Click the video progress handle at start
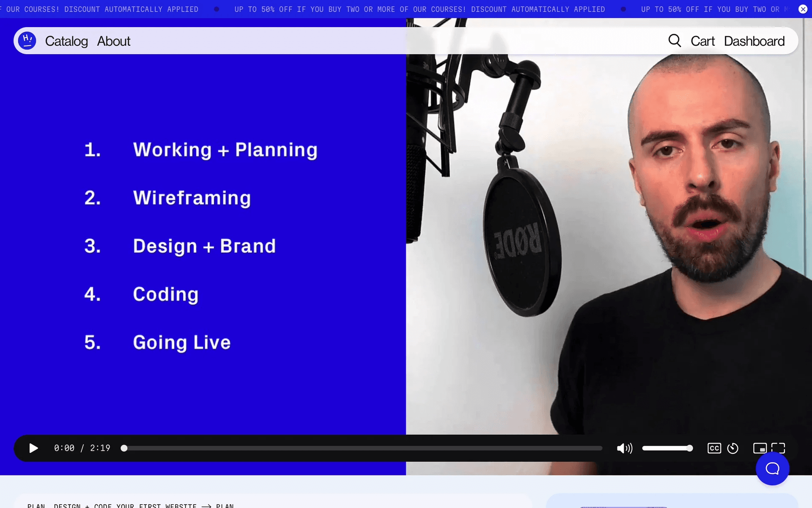This screenshot has height=508, width=812. click(x=124, y=448)
